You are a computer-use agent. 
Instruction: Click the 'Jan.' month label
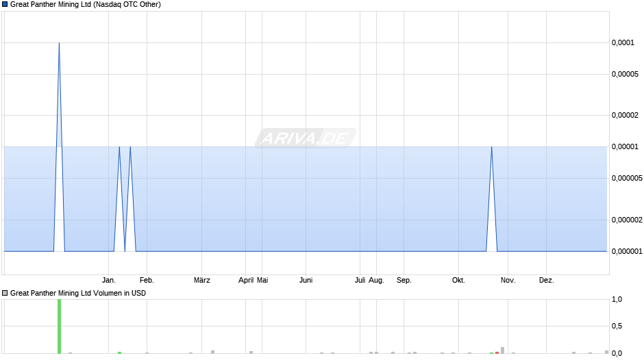[x=109, y=281]
